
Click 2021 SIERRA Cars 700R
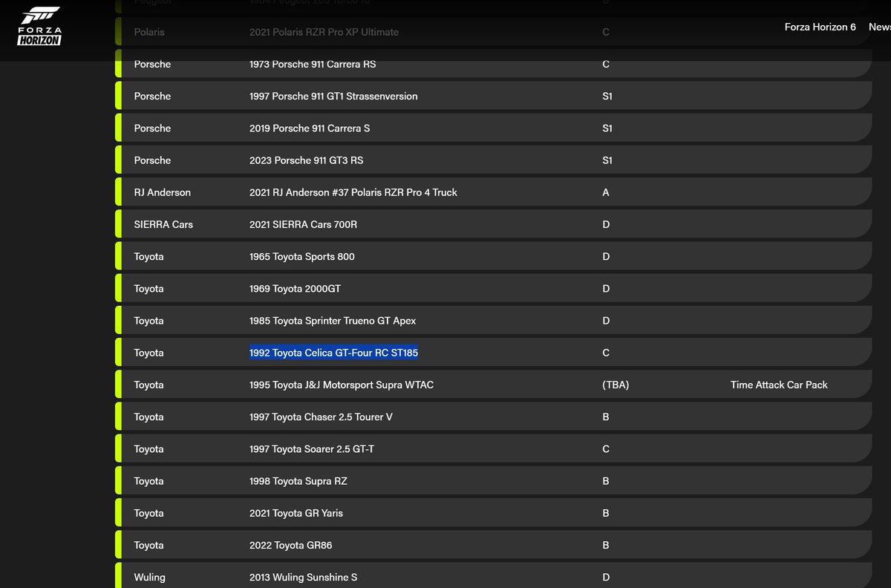(x=303, y=223)
